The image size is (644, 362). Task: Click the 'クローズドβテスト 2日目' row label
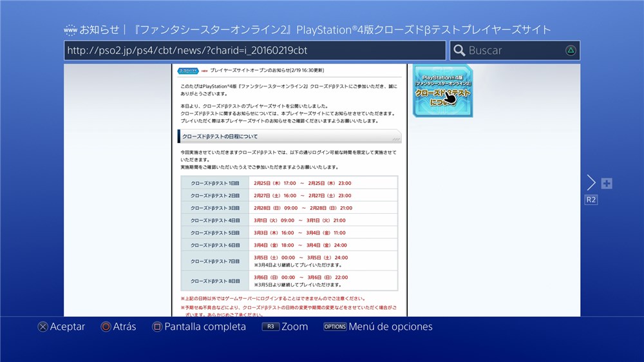pyautogui.click(x=215, y=196)
